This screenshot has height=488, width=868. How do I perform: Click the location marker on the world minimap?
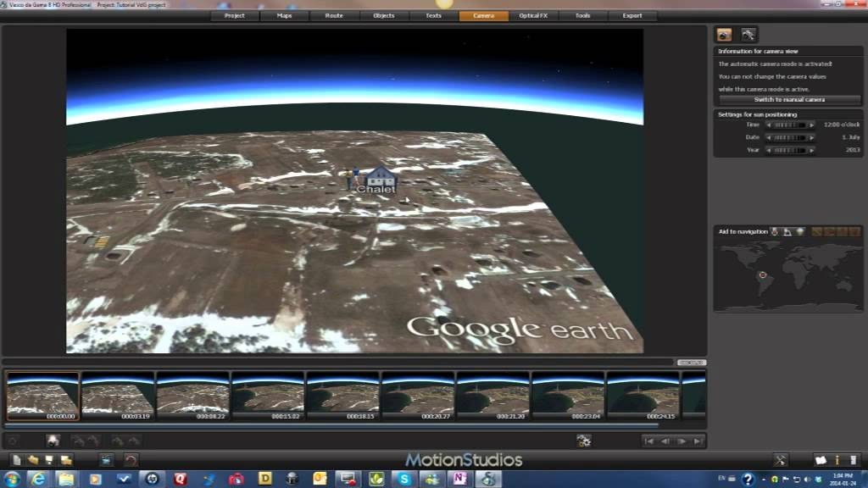pyautogui.click(x=763, y=275)
